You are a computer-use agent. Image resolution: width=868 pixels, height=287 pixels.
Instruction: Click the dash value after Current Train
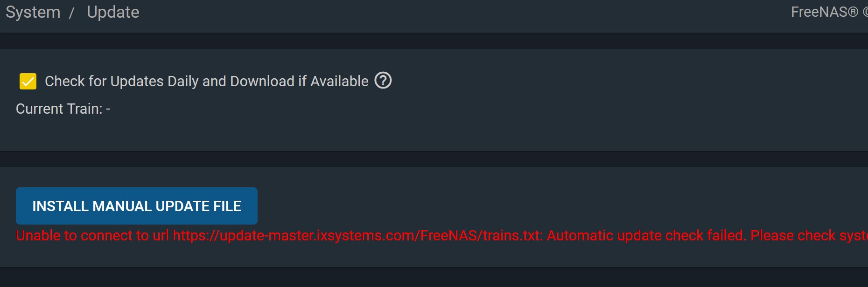pos(108,109)
